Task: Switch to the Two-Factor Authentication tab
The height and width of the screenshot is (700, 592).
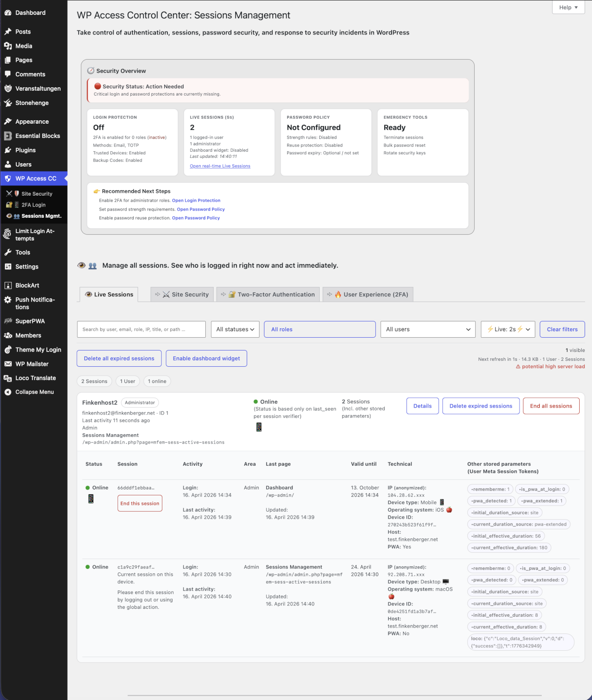Action: (268, 294)
